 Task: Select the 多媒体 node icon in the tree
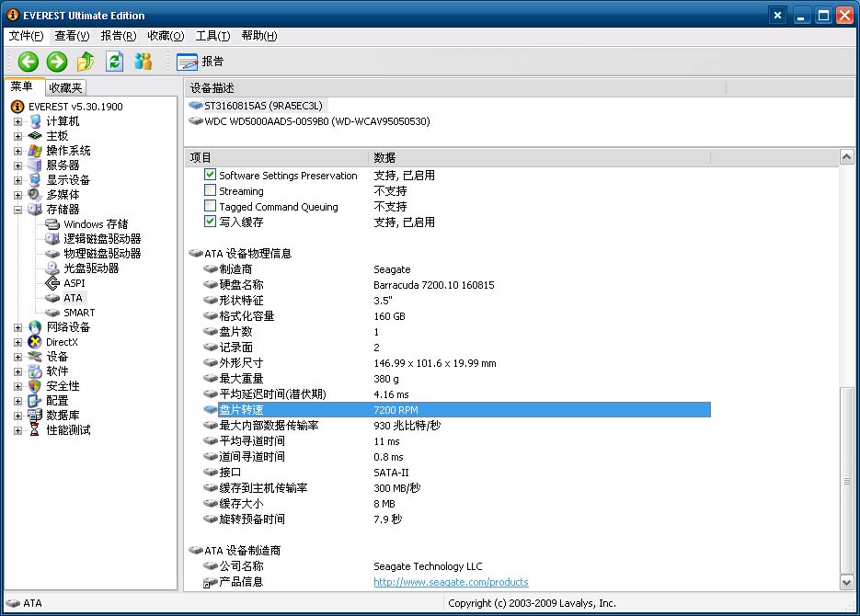pyautogui.click(x=35, y=195)
